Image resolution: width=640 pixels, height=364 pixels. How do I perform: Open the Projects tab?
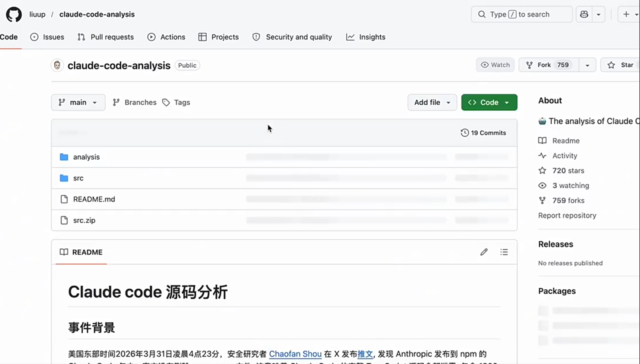(218, 37)
